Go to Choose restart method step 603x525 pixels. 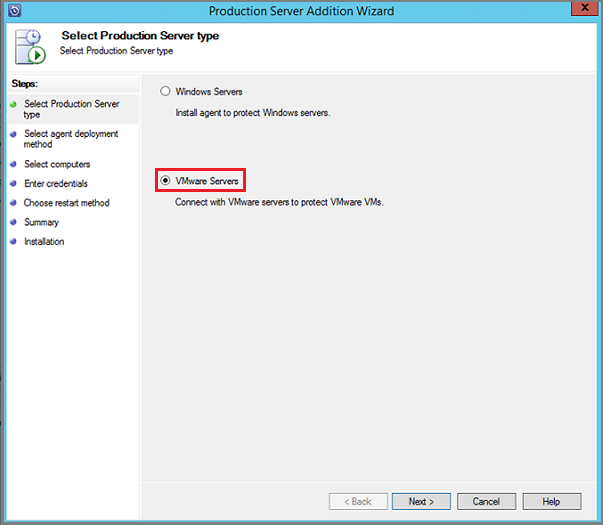[x=67, y=203]
